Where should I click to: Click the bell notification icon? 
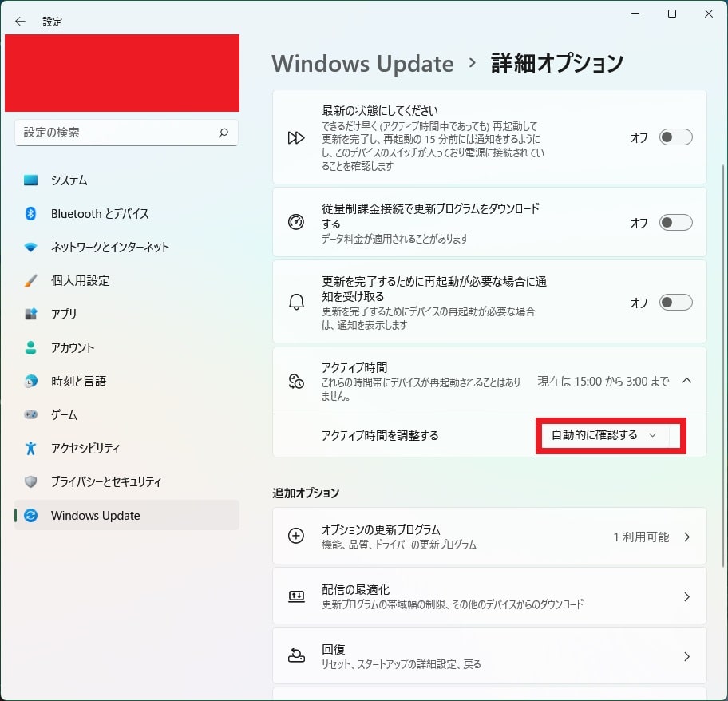click(x=296, y=303)
